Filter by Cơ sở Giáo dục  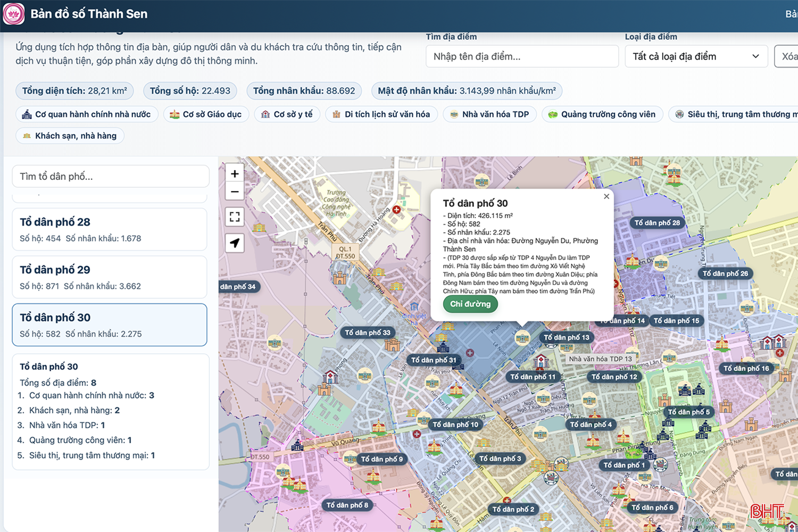[206, 114]
